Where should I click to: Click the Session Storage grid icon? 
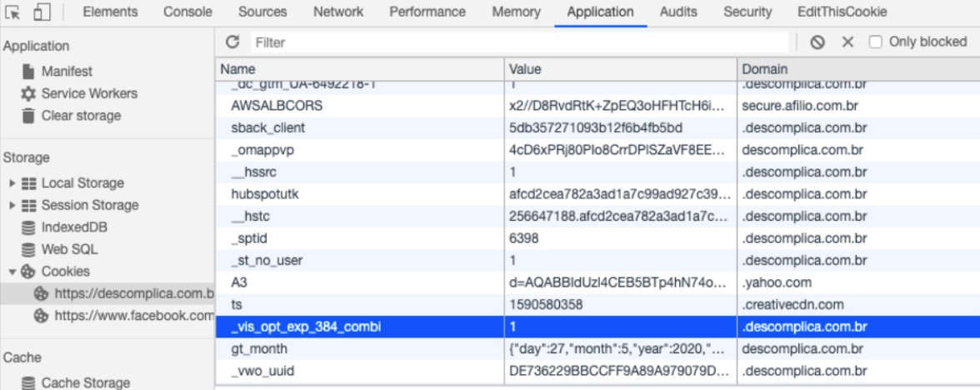[x=28, y=205]
